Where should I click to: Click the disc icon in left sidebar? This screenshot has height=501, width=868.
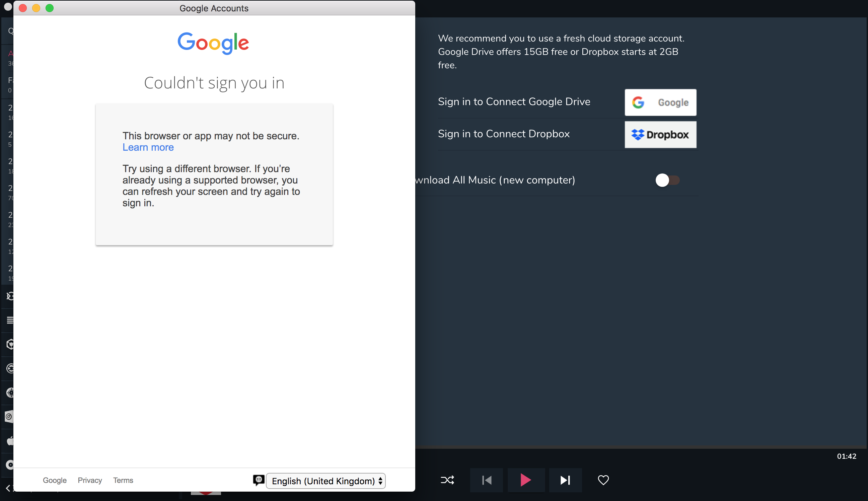pyautogui.click(x=10, y=465)
